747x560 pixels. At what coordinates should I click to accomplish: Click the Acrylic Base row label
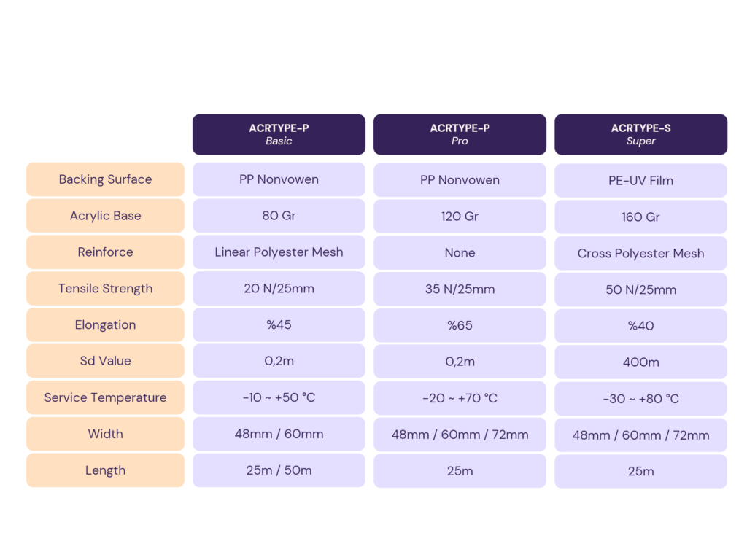pos(105,216)
